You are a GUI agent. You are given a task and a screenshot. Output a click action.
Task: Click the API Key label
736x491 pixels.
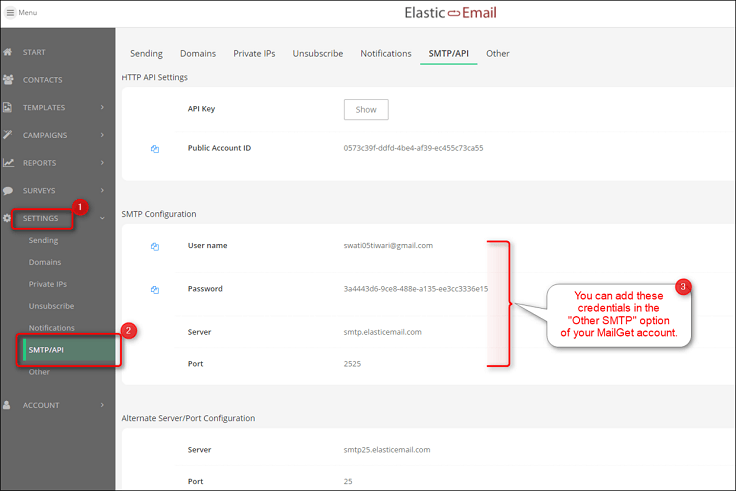click(x=201, y=109)
